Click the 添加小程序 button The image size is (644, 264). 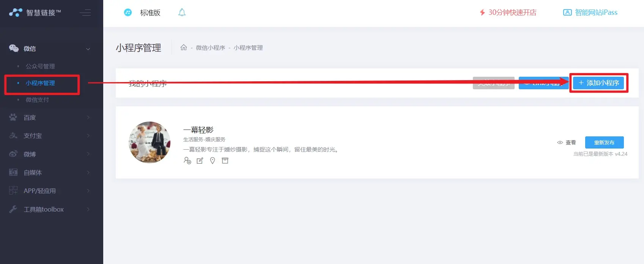(x=598, y=83)
